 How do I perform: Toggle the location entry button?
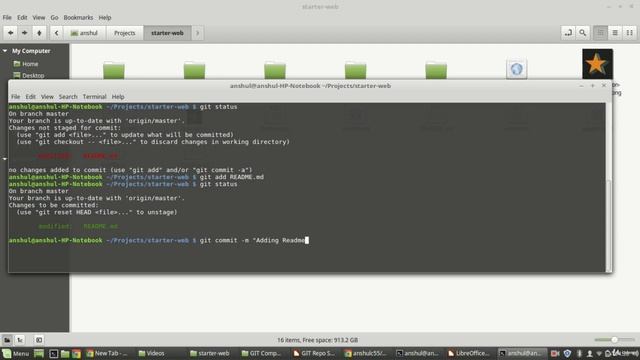tap(568, 33)
